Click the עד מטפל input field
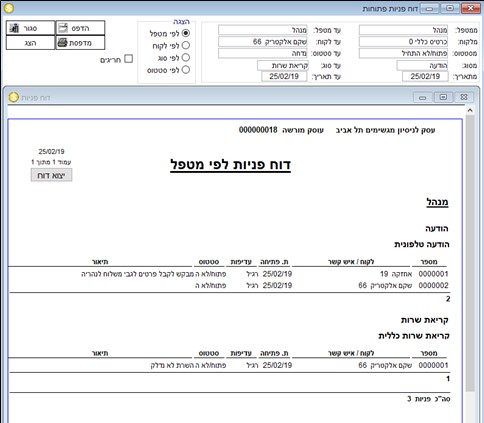The height and width of the screenshot is (423, 484). pyautogui.click(x=263, y=30)
